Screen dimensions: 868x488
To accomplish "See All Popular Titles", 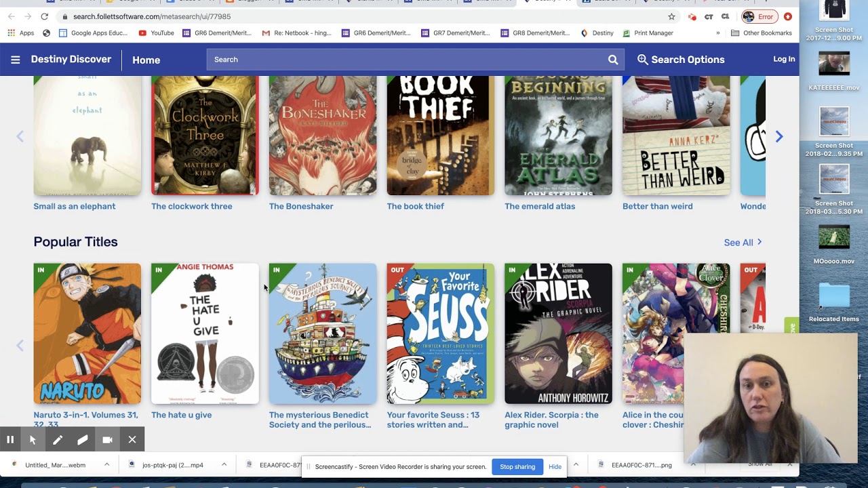I will point(743,243).
